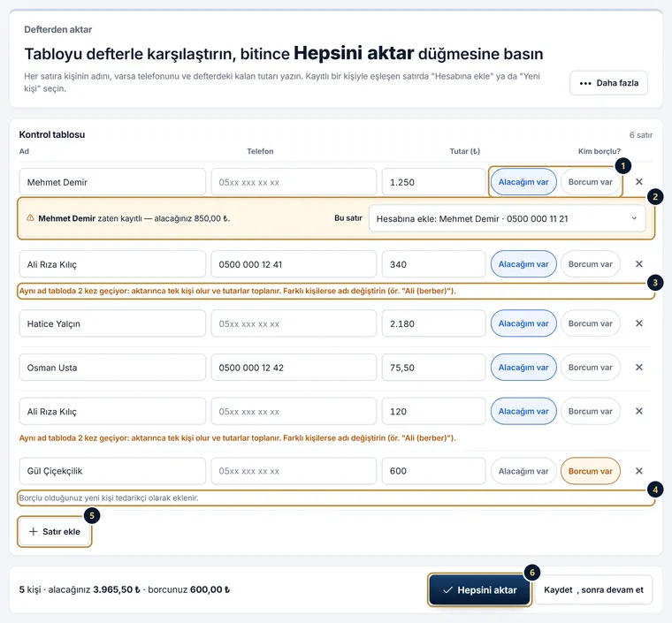Remove the Ali Rıza Kılıç 340 row
The width and height of the screenshot is (672, 623).
click(638, 264)
